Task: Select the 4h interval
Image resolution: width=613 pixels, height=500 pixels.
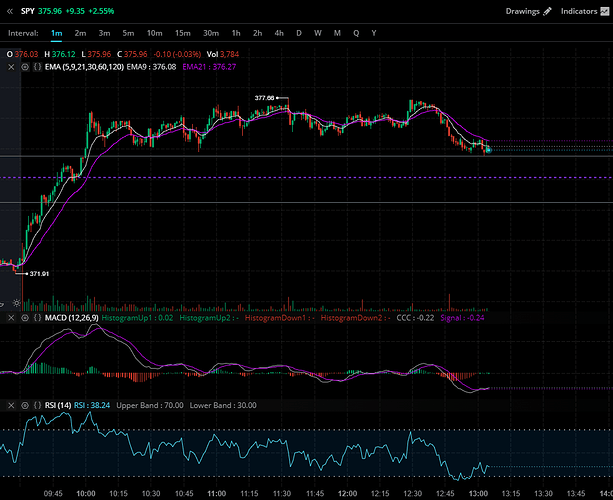Action: (x=279, y=33)
